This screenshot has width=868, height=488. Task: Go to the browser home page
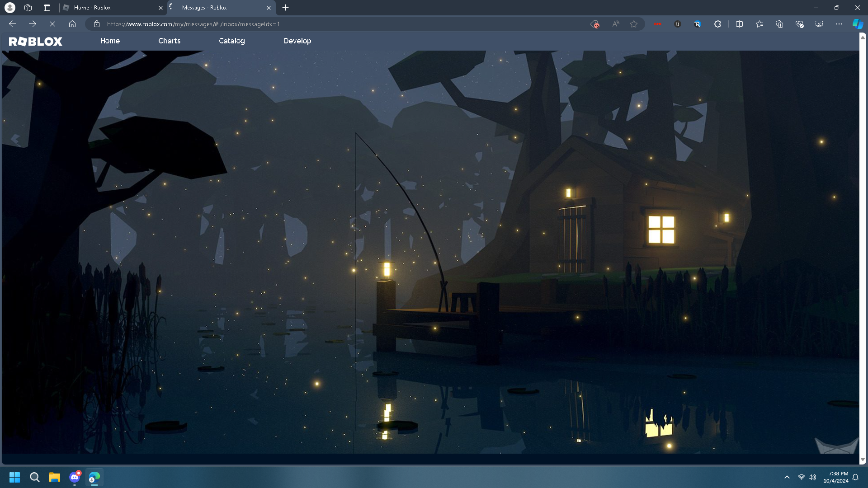click(x=72, y=24)
